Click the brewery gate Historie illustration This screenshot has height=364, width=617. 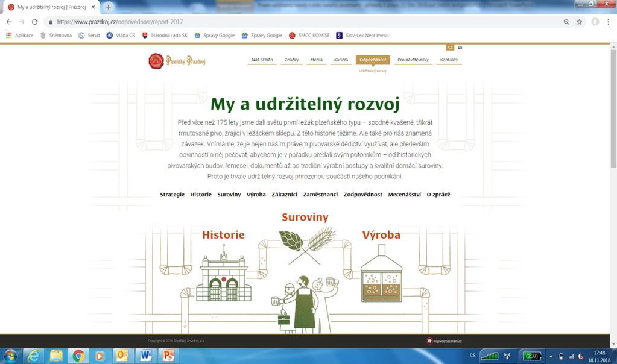point(224,274)
